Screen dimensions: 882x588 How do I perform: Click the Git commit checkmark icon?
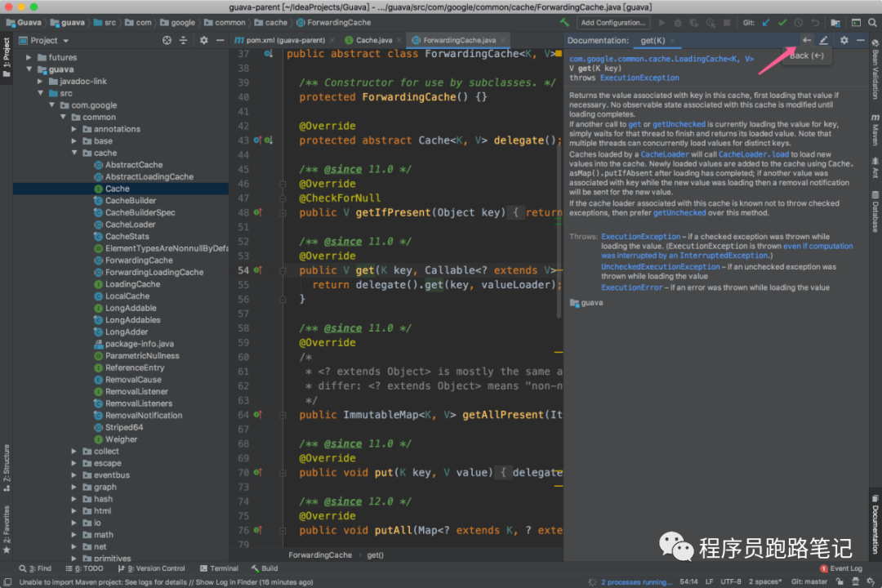tap(783, 23)
